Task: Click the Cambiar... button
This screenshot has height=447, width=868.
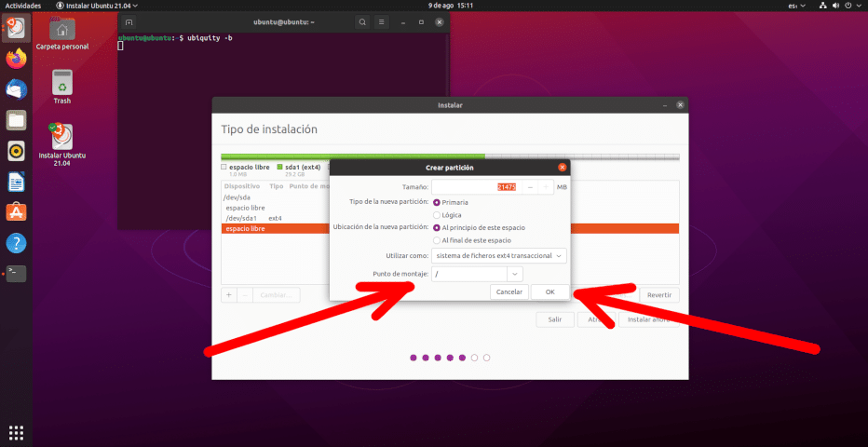Action: pyautogui.click(x=277, y=295)
